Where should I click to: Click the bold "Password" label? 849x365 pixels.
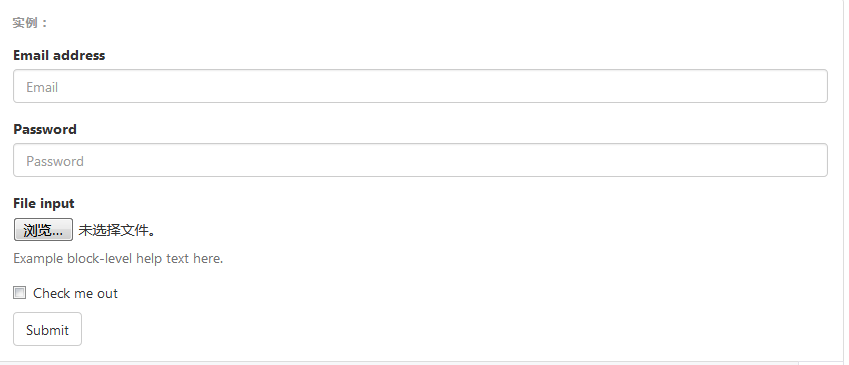(x=45, y=129)
